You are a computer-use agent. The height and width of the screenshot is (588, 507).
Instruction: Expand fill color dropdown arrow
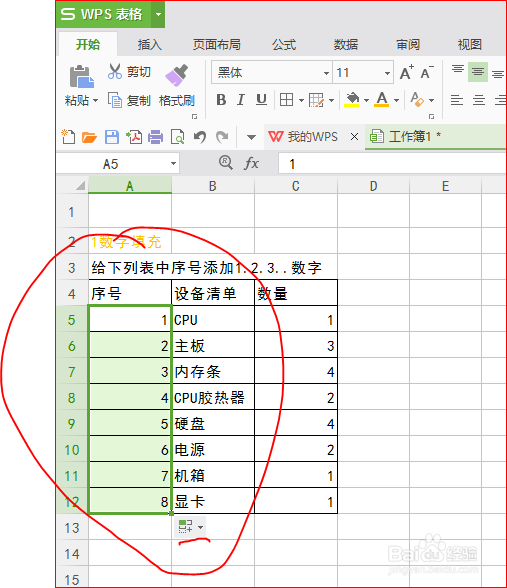366,100
